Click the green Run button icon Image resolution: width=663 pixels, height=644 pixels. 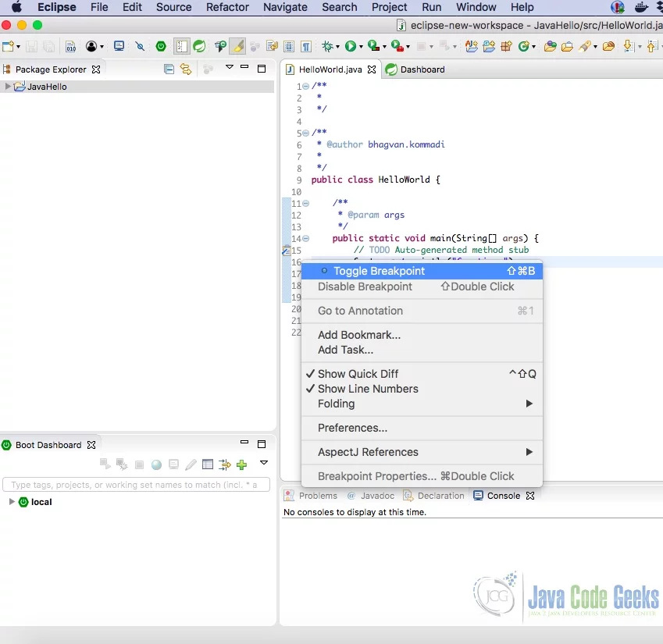(x=350, y=46)
